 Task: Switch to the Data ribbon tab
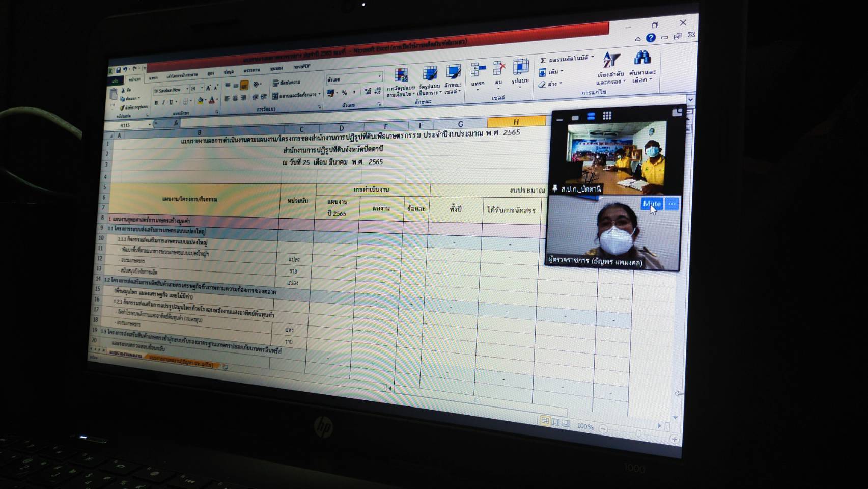click(229, 72)
